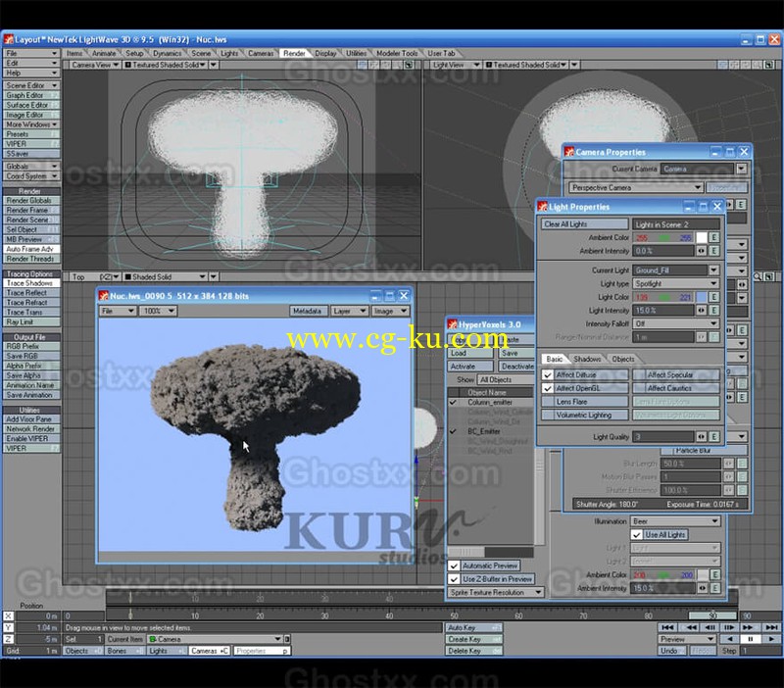Image resolution: width=784 pixels, height=688 pixels.
Task: Click frame slider handle at 90 on timeline
Action: click(x=712, y=616)
